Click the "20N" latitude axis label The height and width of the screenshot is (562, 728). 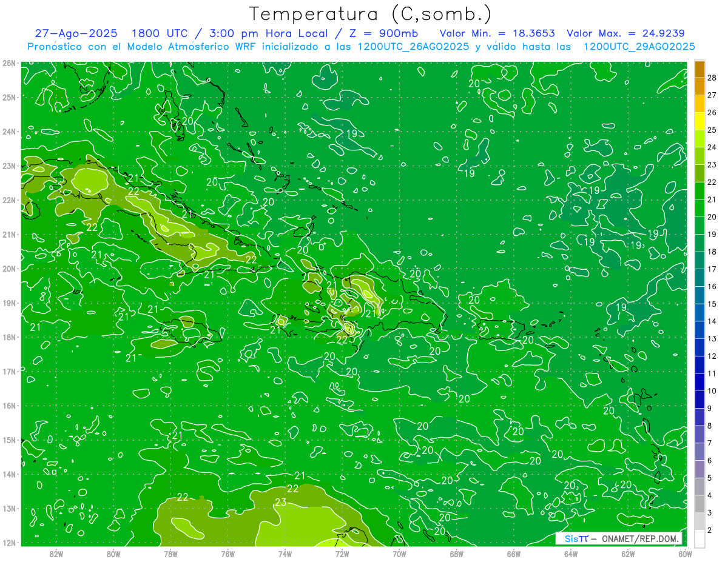click(8, 269)
